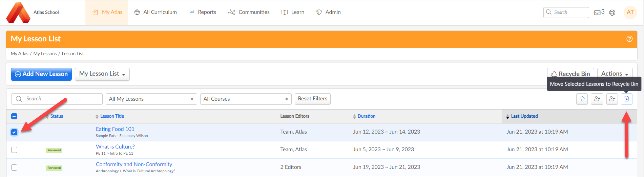The image size is (644, 177).
Task: Expand the All My Lessons filter dropdown
Action: pyautogui.click(x=151, y=99)
